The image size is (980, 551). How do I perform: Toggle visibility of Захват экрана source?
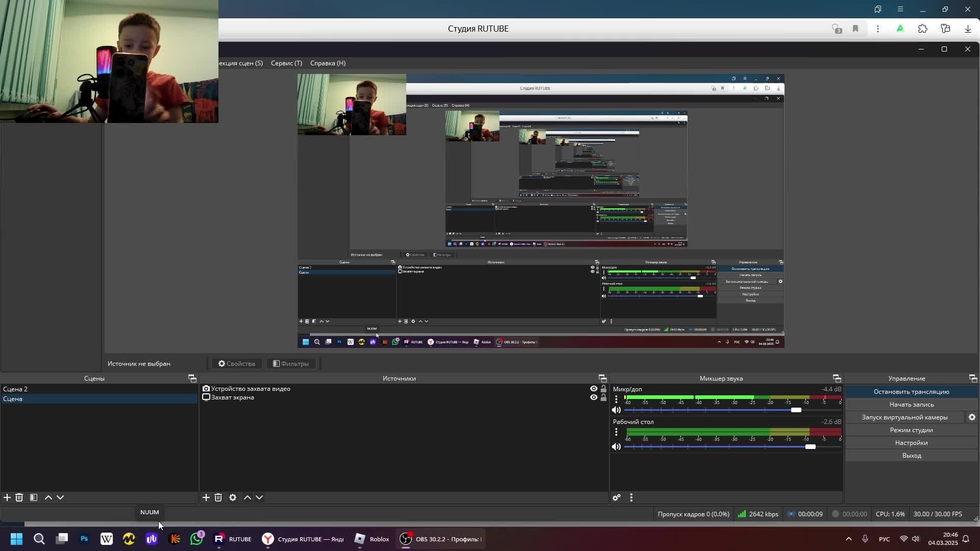pos(594,397)
